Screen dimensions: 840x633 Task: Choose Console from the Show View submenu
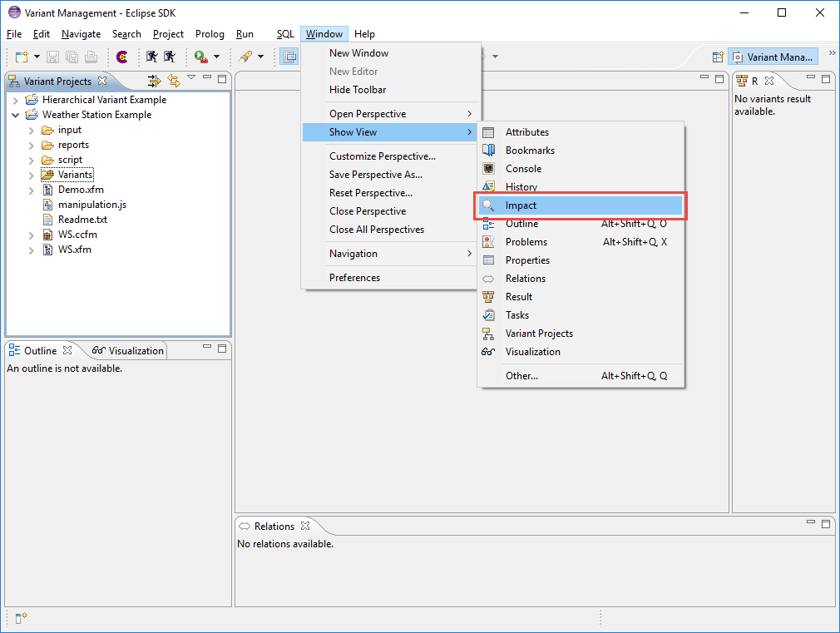[581, 168]
